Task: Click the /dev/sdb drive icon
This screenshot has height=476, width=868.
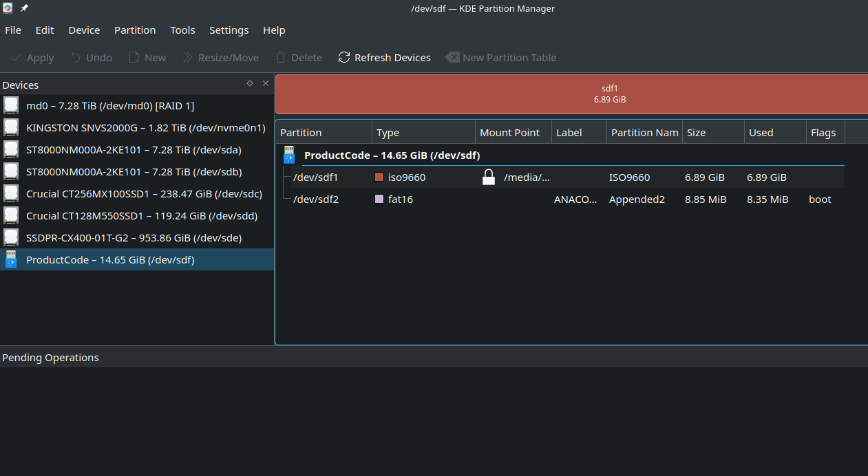Action: click(11, 171)
